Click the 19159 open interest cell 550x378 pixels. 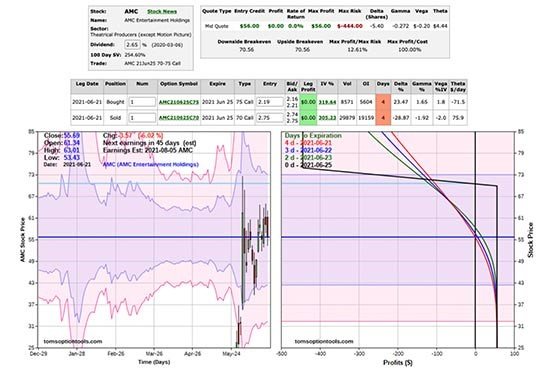click(365, 118)
